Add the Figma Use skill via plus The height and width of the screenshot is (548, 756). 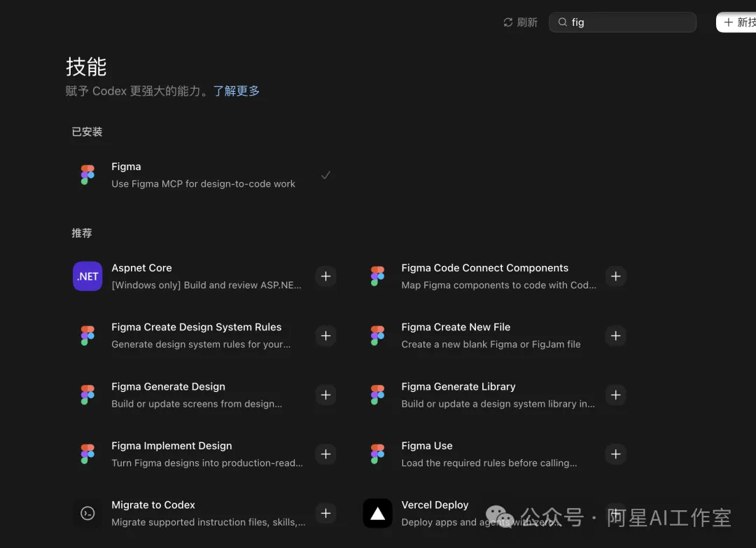(x=616, y=454)
